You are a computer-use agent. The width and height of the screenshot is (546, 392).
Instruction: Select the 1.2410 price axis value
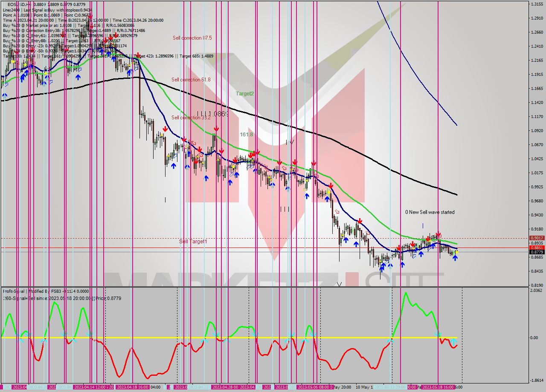(x=536, y=46)
